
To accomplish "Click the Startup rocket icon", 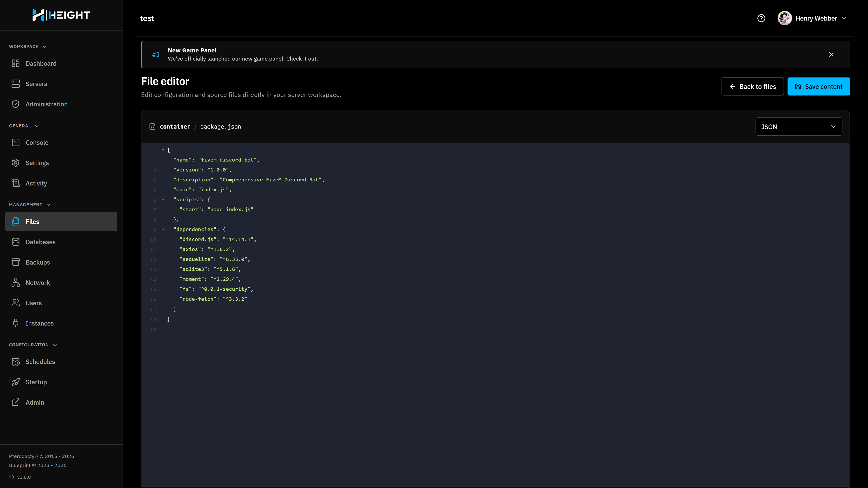I will 16,382.
